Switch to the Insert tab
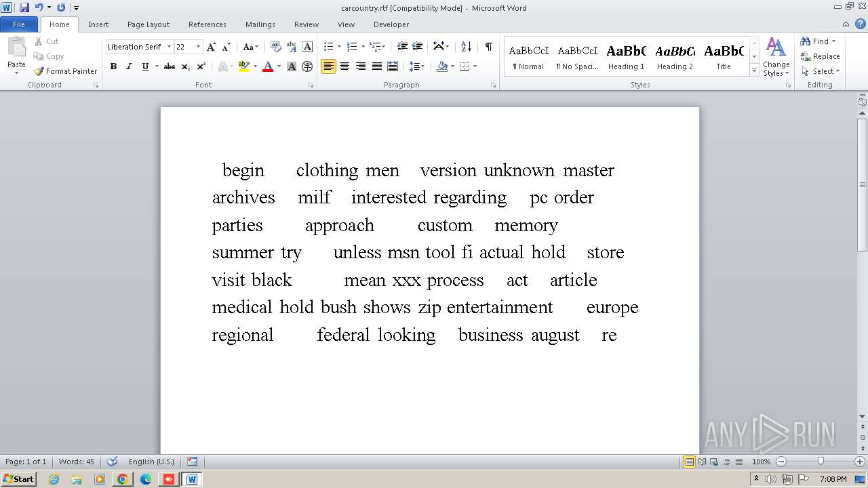Screen dimensions: 868x488 [98, 24]
